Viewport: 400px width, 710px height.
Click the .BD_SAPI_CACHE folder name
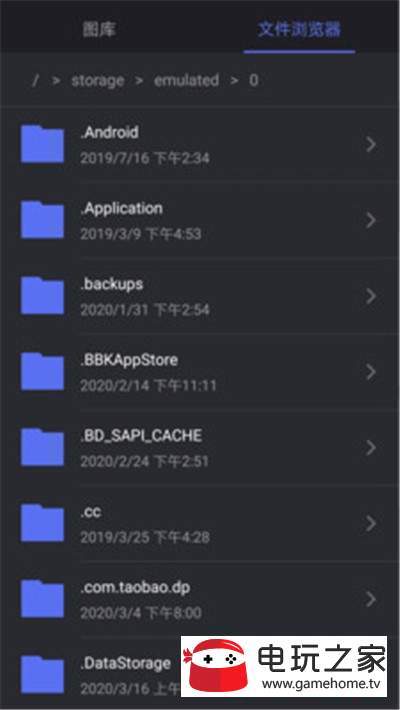[x=141, y=436]
